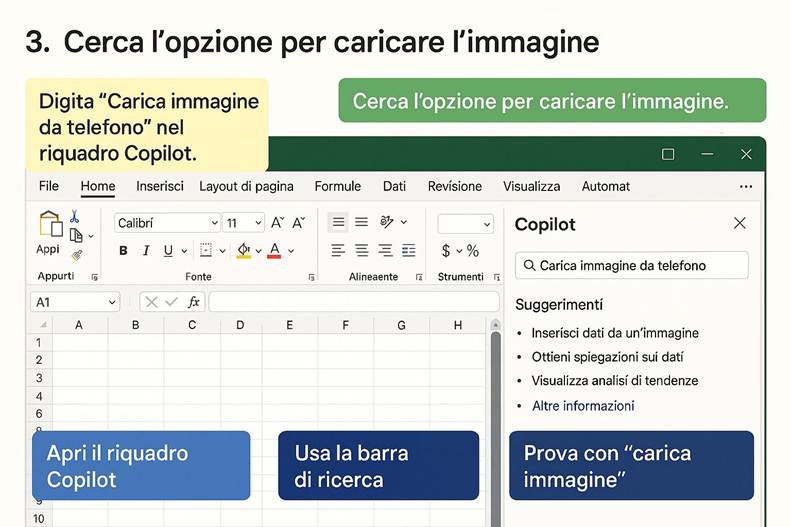Open the Appunti dialog launcher

click(x=94, y=277)
